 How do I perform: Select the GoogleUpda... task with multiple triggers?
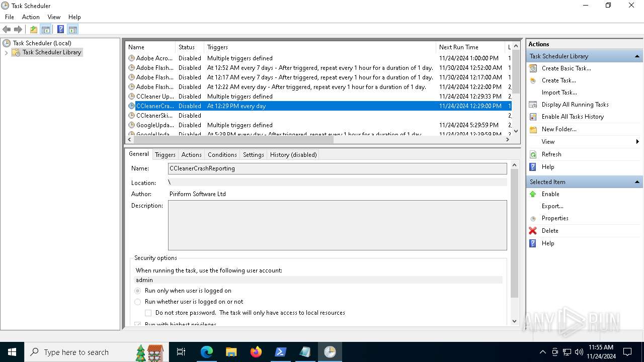coord(318,125)
